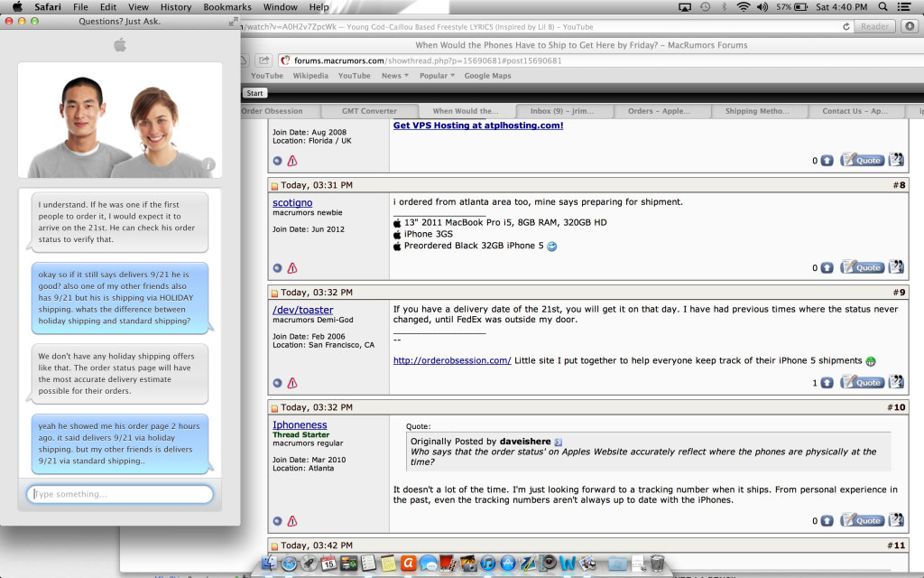Click the Quote button on post #9

pyautogui.click(x=862, y=382)
